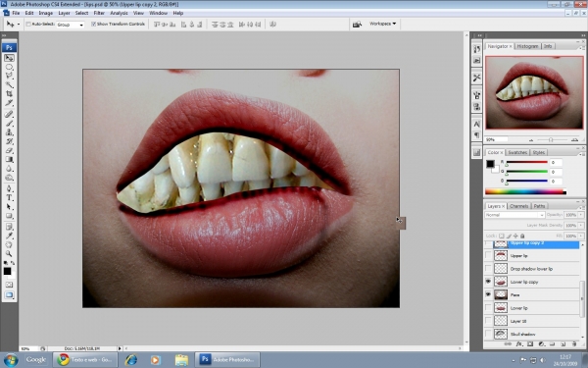The image size is (588, 368).
Task: Click the Windows Start button
Action: (x=10, y=360)
